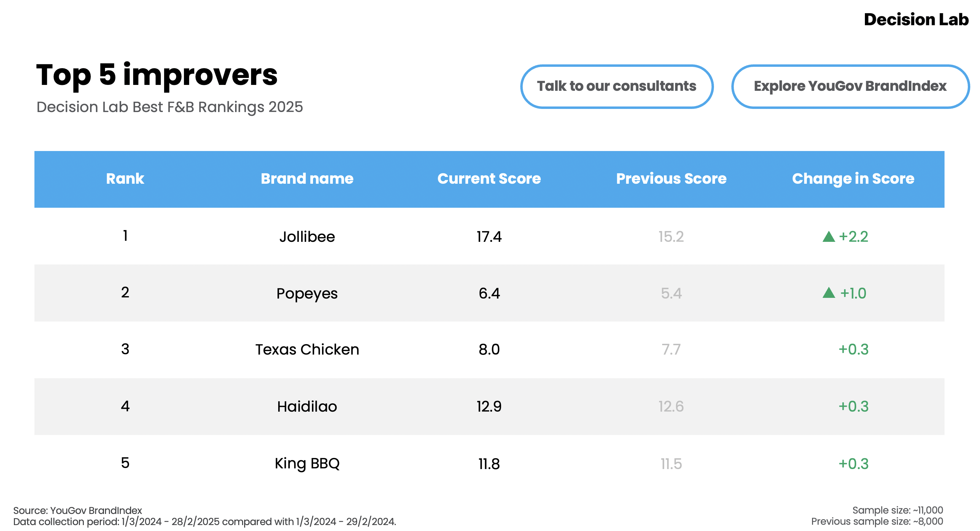
Task: Select the Current Score column header
Action: (x=489, y=179)
